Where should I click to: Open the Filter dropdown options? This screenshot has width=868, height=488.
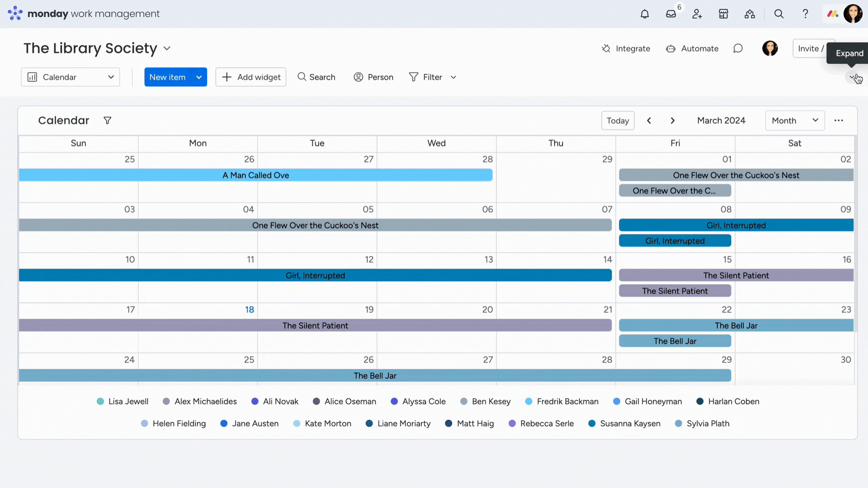[454, 76]
